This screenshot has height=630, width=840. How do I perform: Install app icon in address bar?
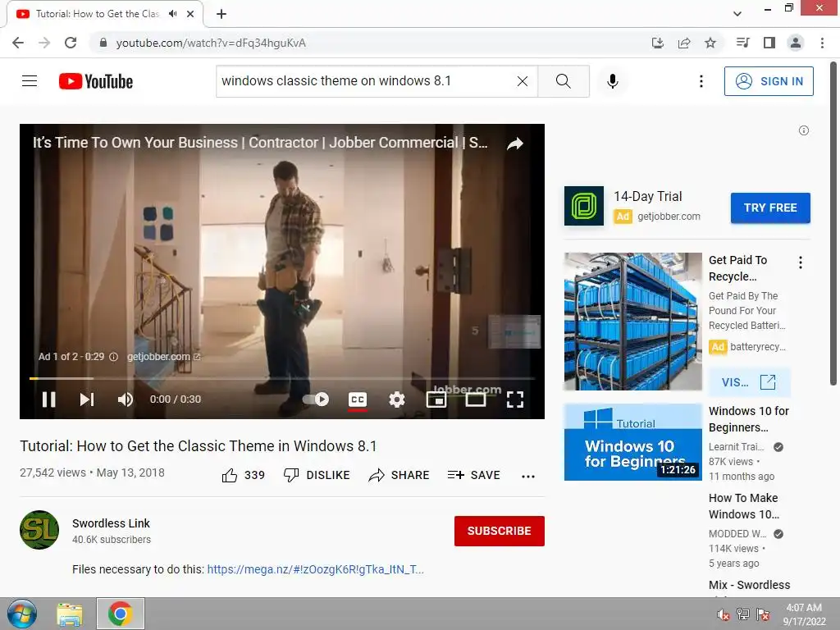(657, 43)
